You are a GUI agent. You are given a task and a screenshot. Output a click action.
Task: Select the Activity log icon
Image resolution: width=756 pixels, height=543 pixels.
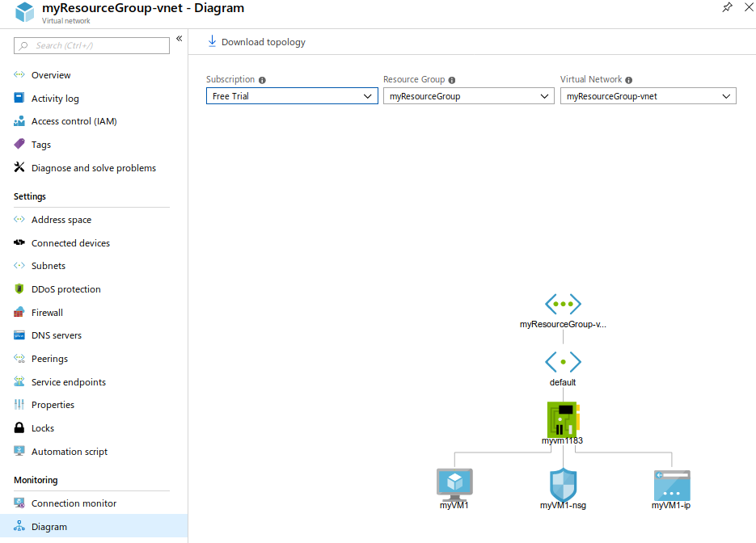pyautogui.click(x=19, y=98)
